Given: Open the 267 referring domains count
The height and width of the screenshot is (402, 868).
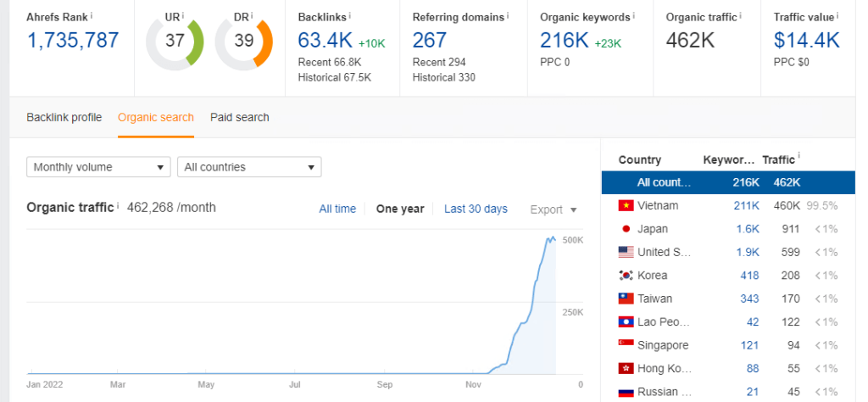Looking at the screenshot, I should point(430,41).
